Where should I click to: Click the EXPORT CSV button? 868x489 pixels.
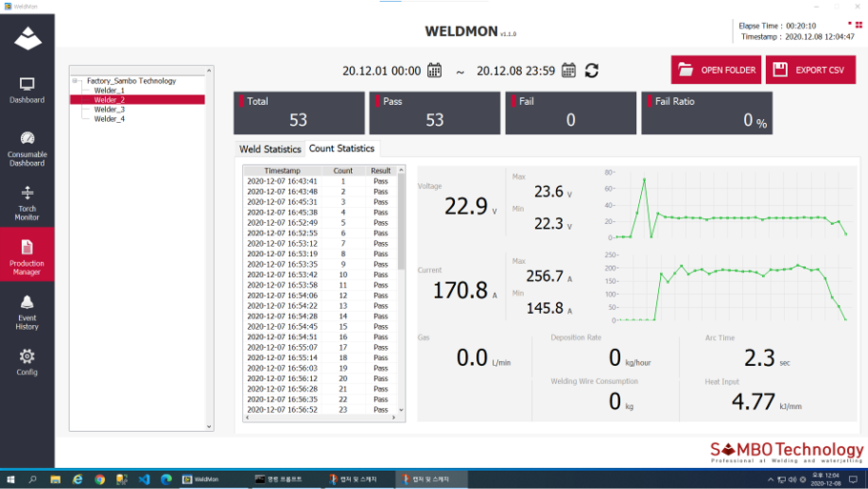point(811,70)
